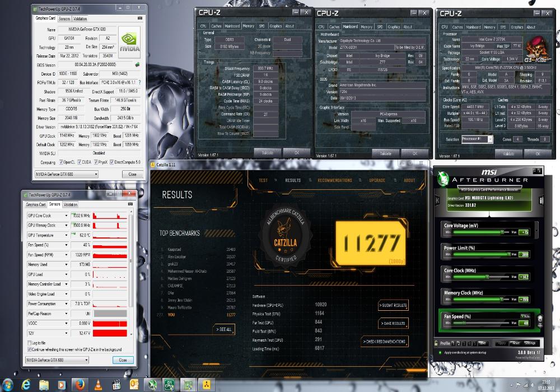Click Check Recommendations button in Catzilla
This screenshot has height=392, width=560.
(385, 342)
